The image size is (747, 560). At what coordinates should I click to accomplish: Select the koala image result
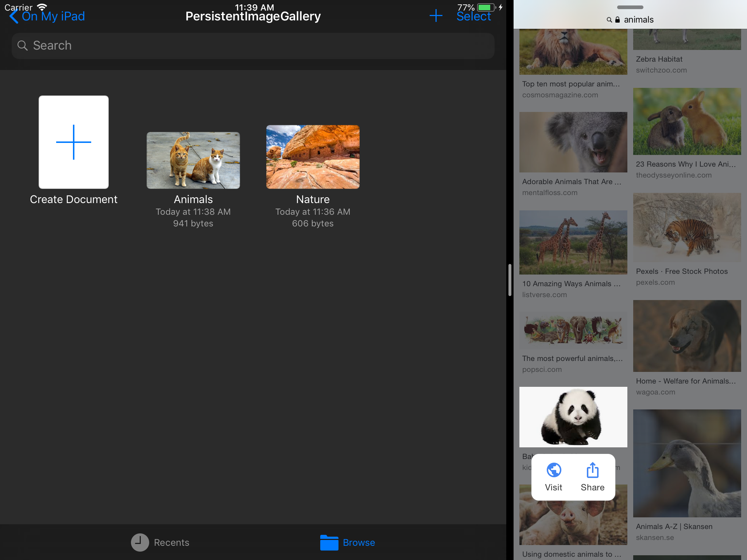click(x=573, y=142)
